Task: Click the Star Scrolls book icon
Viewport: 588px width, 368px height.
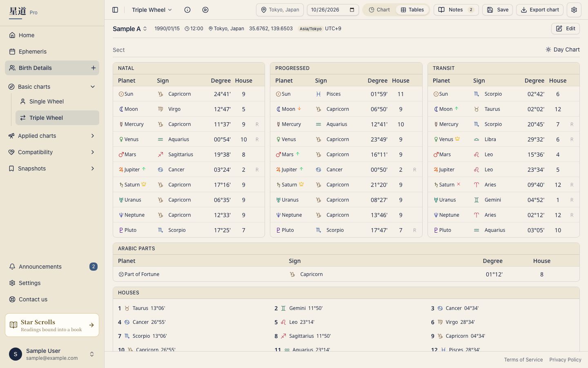Action: click(13, 325)
